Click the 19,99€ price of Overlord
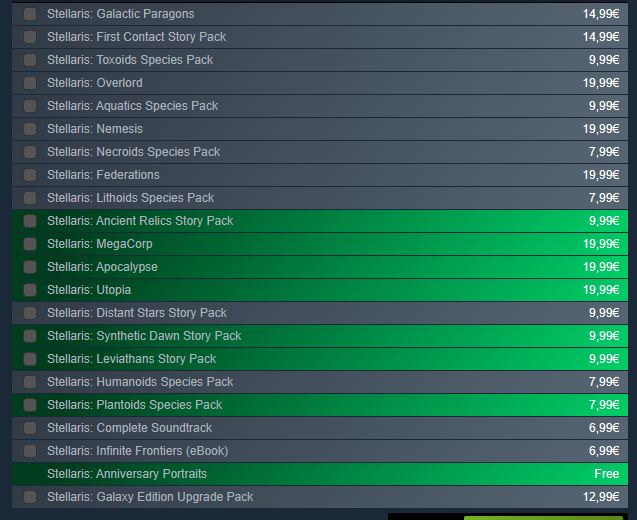 601,83
